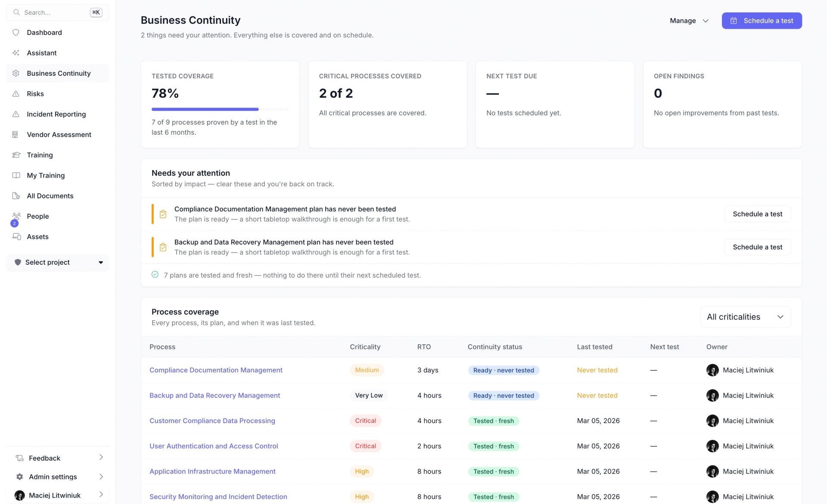This screenshot has width=827, height=504.
Task: Expand the Admin settings chevron
Action: (x=101, y=476)
